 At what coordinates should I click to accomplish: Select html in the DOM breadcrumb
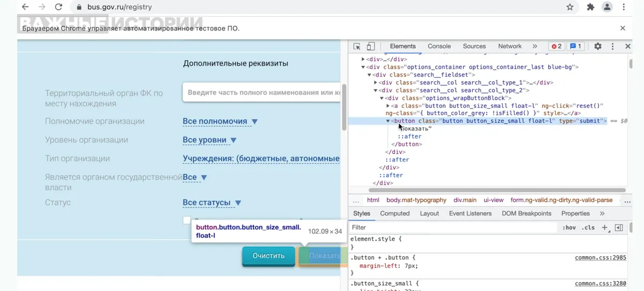[x=373, y=200]
